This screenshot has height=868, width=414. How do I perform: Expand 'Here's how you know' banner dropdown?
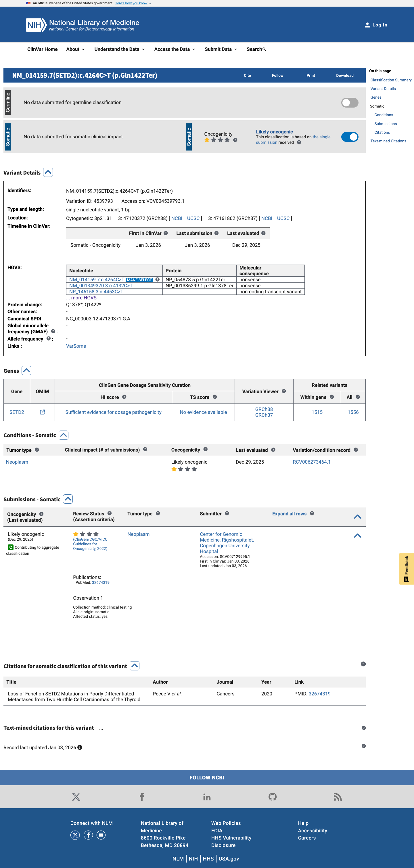133,3
